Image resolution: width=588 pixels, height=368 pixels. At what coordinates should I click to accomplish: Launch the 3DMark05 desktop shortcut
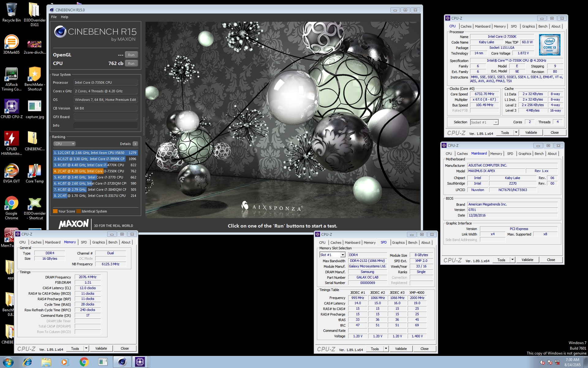tap(11, 45)
